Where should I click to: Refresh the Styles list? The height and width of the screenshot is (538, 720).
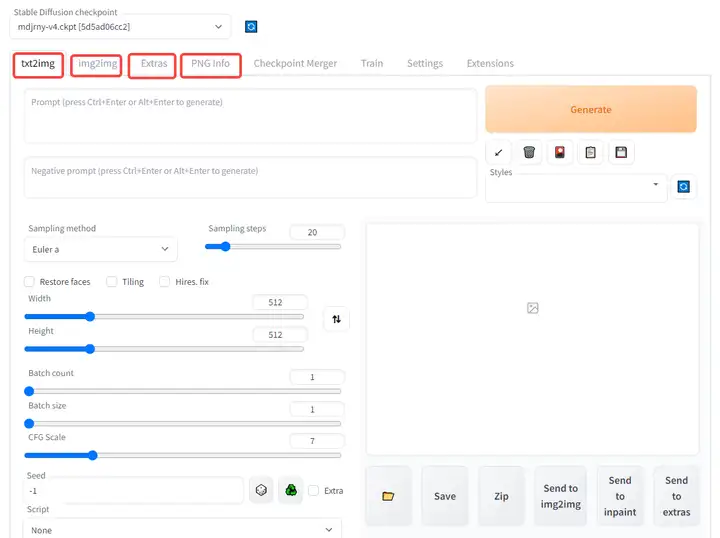683,186
